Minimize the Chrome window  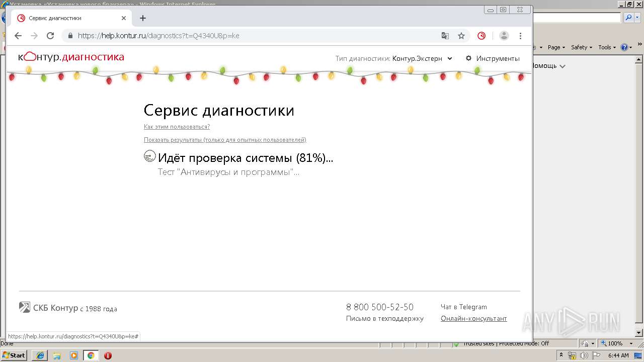pyautogui.click(x=491, y=10)
